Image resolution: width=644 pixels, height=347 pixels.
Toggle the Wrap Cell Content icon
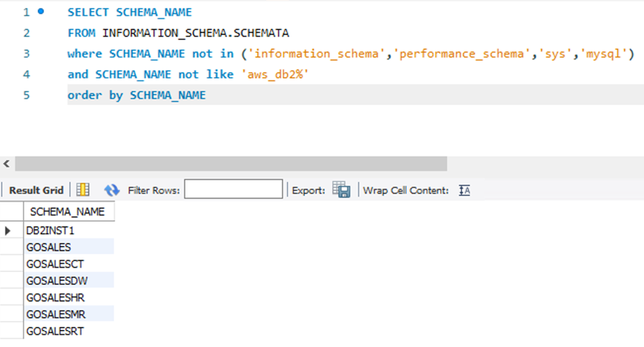(x=465, y=191)
